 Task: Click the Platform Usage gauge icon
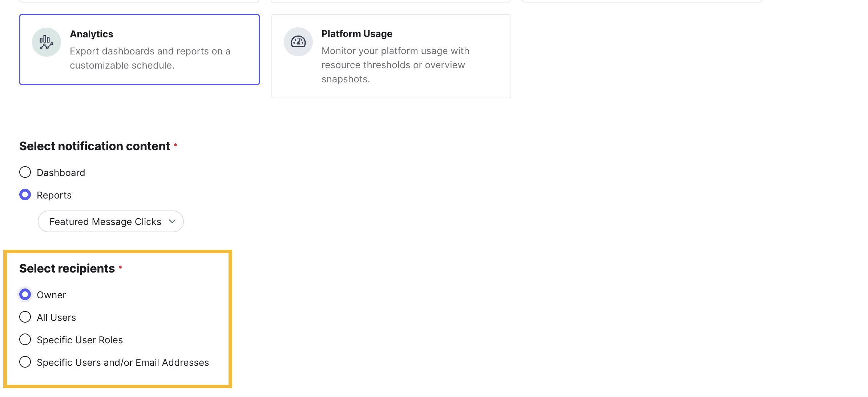(x=298, y=42)
